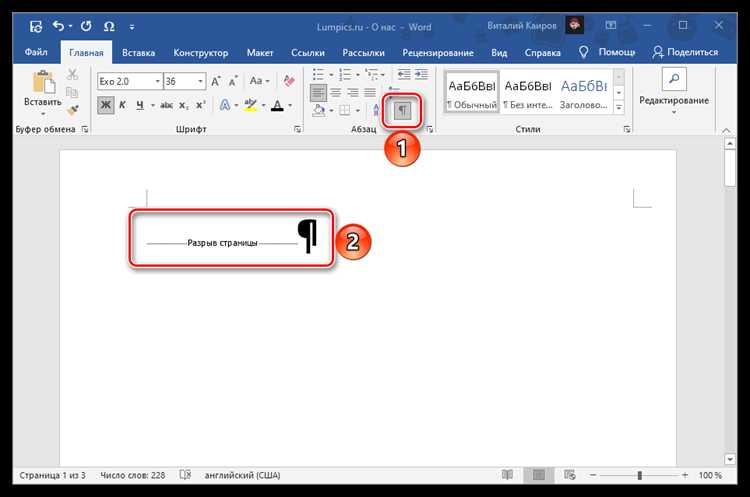Open the Буфер обмена dialog launcher
Viewport: 750px width, 497px height.
pyautogui.click(x=85, y=129)
